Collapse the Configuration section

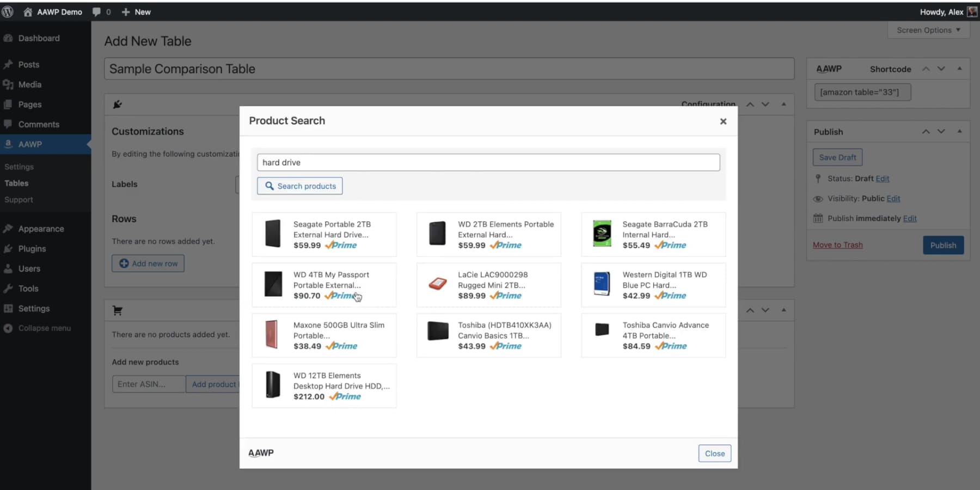(x=783, y=104)
